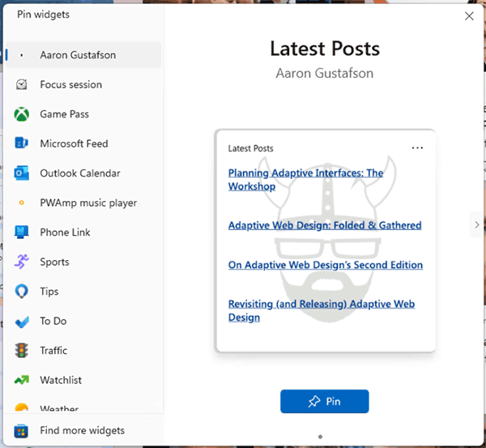Show next widget preview with right chevron
Screen dimensions: 486x448
(x=475, y=225)
